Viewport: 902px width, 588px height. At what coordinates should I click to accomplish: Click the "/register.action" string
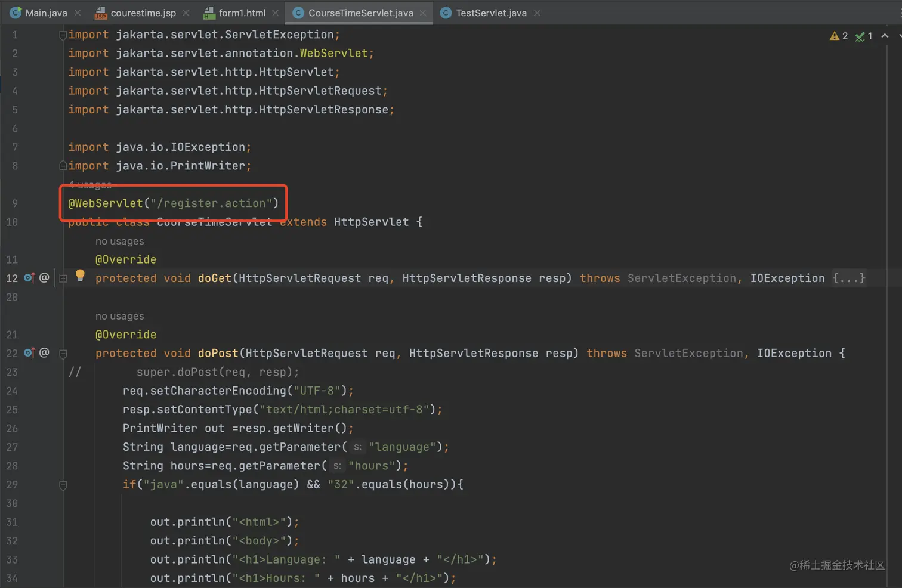pyautogui.click(x=211, y=203)
